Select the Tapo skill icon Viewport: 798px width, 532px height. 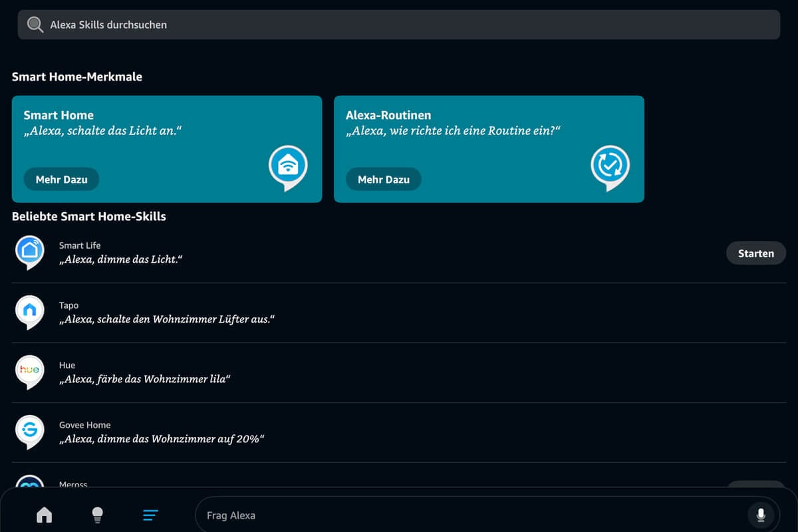tap(30, 311)
